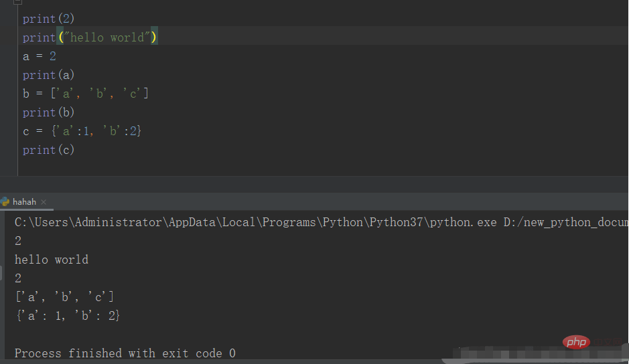Click the print(a) code line
The image size is (629, 364).
click(48, 75)
